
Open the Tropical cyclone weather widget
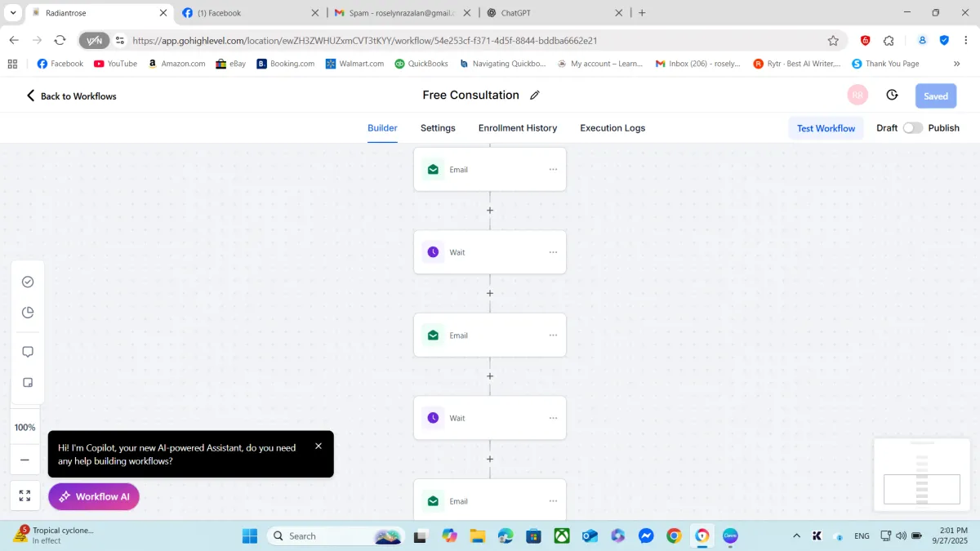coord(54,535)
